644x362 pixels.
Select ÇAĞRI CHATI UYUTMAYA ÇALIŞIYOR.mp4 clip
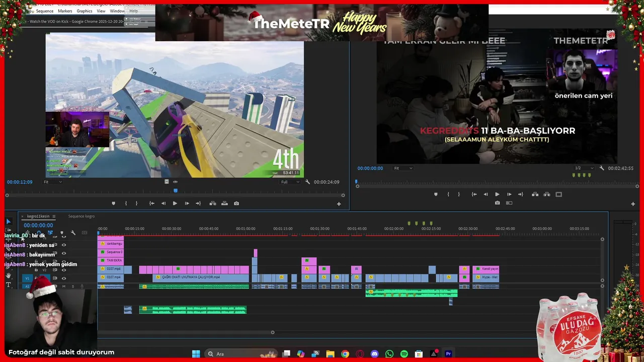pyautogui.click(x=201, y=277)
